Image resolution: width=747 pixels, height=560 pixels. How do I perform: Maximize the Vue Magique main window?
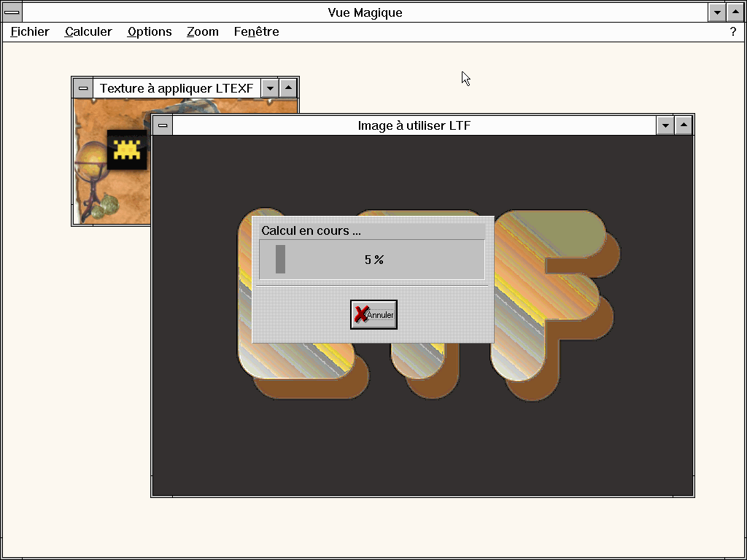(735, 12)
